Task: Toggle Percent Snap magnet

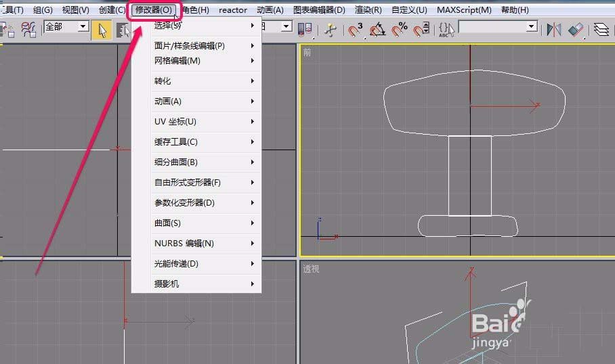Action: click(x=400, y=30)
